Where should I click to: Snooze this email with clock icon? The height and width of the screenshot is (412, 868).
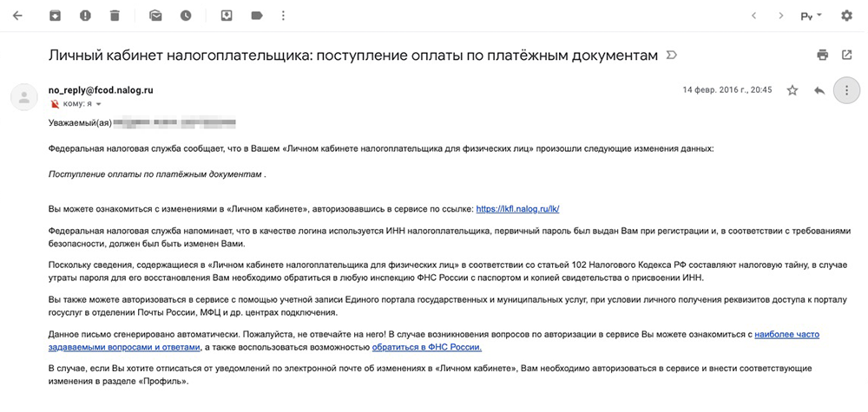186,16
